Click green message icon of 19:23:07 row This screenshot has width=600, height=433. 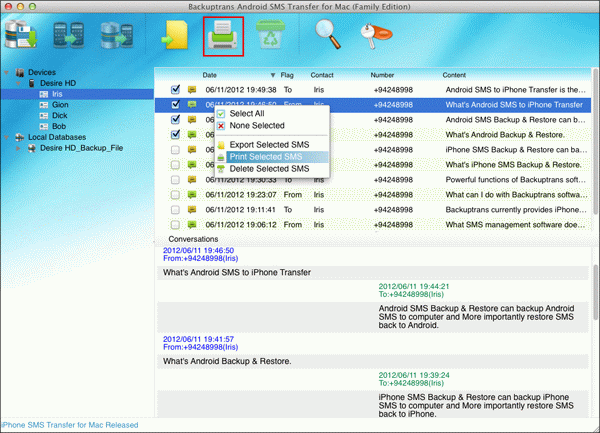[x=192, y=195]
